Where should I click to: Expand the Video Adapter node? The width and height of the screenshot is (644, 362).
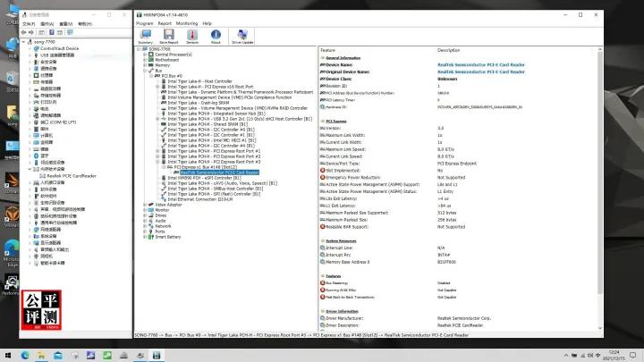(x=144, y=205)
